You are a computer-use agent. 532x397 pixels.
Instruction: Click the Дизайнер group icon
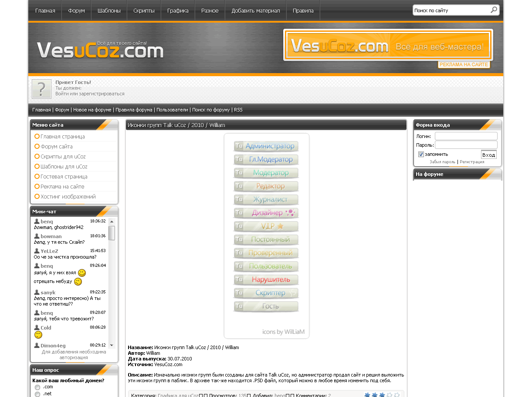pyautogui.click(x=266, y=213)
